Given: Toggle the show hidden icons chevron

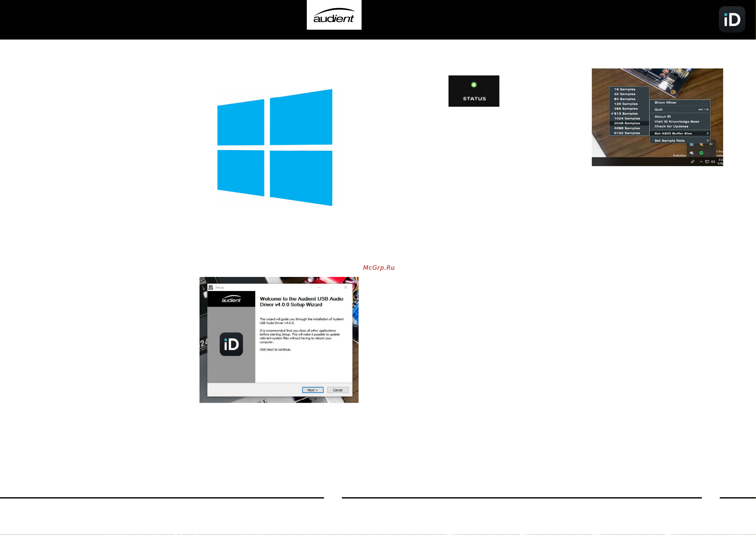Looking at the screenshot, I should point(701,162).
